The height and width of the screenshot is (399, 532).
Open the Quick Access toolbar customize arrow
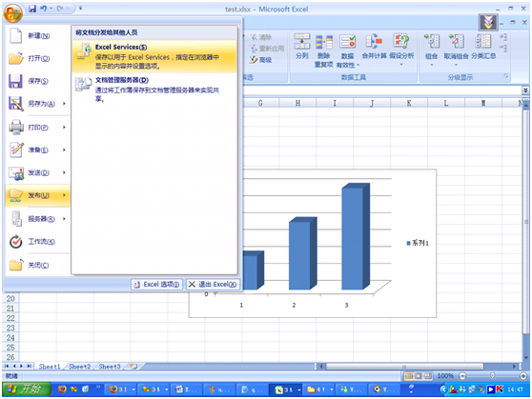point(80,9)
